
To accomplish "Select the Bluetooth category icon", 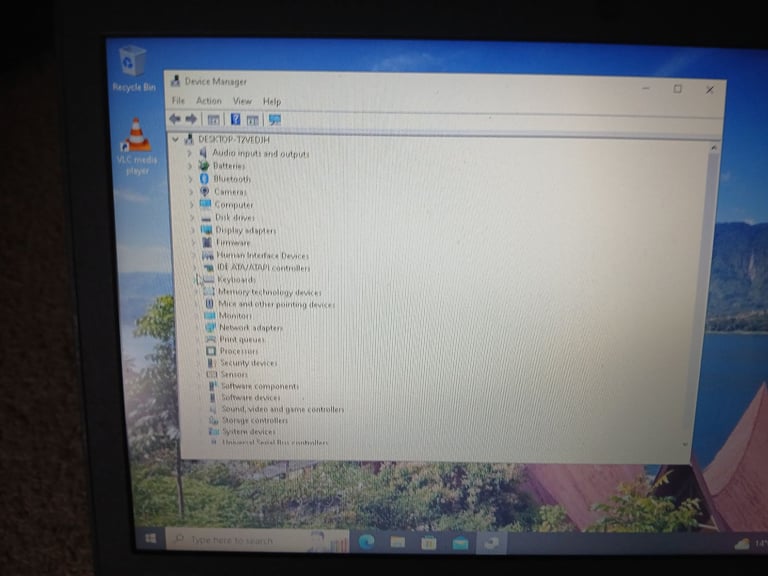I will [204, 178].
